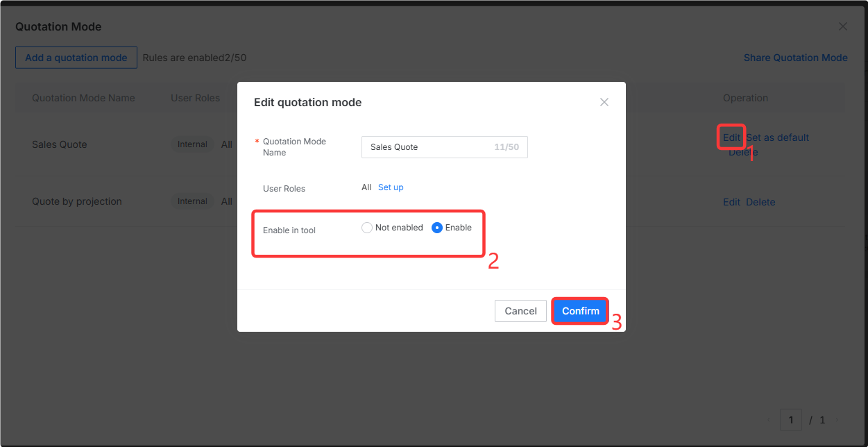The width and height of the screenshot is (868, 447).
Task: Delete the Sales Quote mode
Action: (x=743, y=152)
